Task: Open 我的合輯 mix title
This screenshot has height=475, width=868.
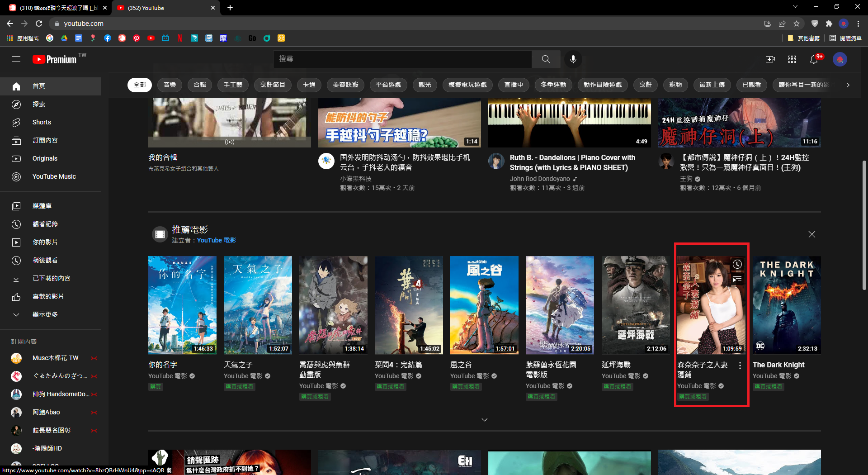Action: click(163, 157)
